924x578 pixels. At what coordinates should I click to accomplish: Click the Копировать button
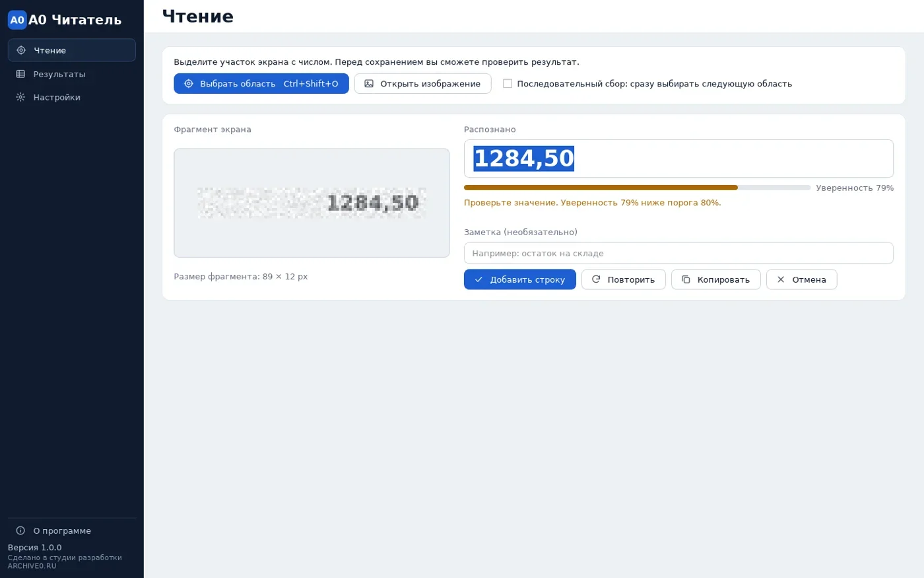tap(716, 279)
